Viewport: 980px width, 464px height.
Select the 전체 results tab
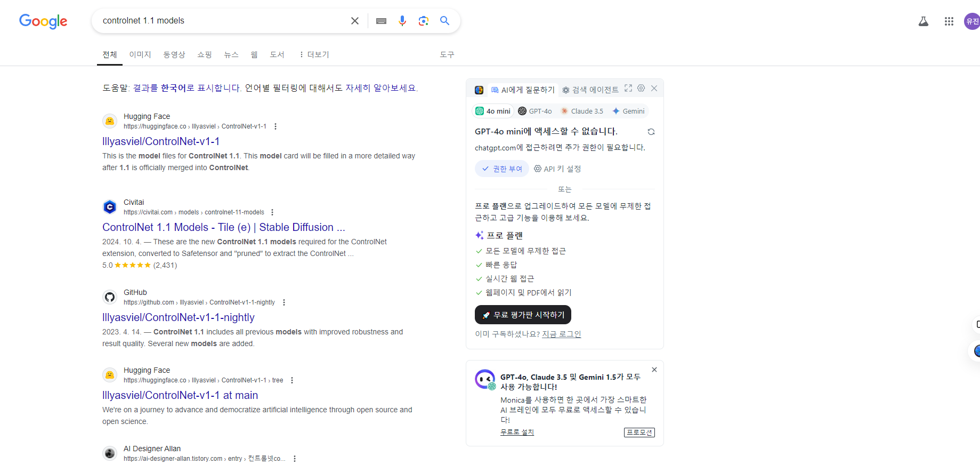[x=110, y=54]
